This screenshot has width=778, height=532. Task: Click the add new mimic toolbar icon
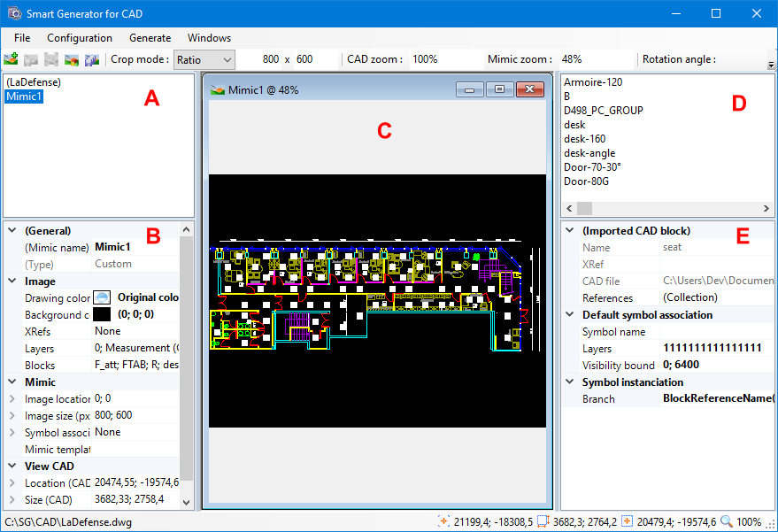[x=12, y=60]
